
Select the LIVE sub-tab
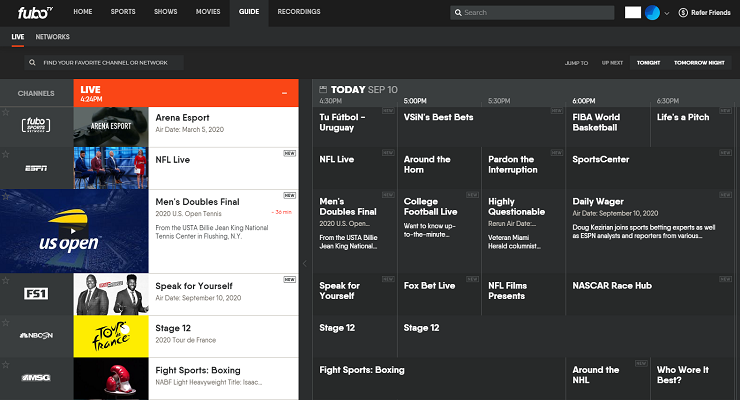pyautogui.click(x=18, y=37)
